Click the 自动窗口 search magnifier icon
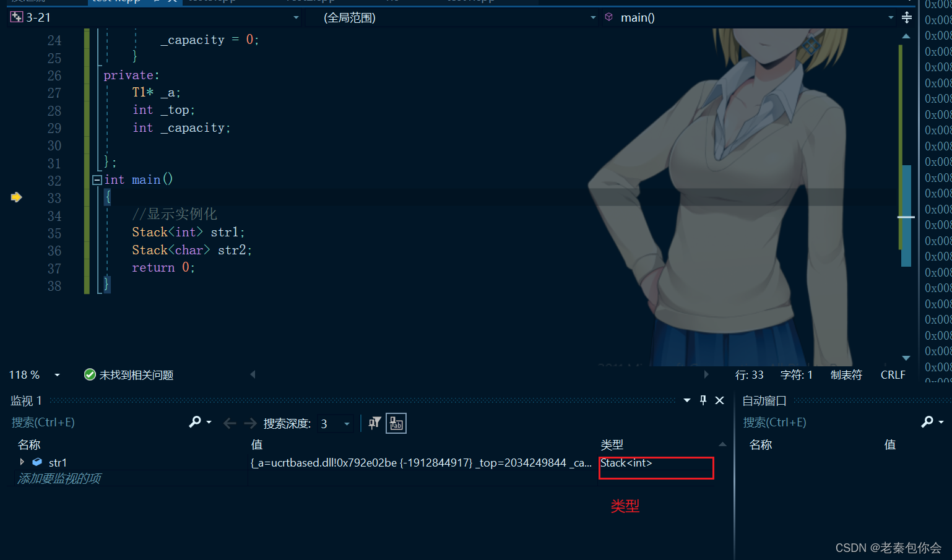The width and height of the screenshot is (952, 560). pyautogui.click(x=927, y=422)
